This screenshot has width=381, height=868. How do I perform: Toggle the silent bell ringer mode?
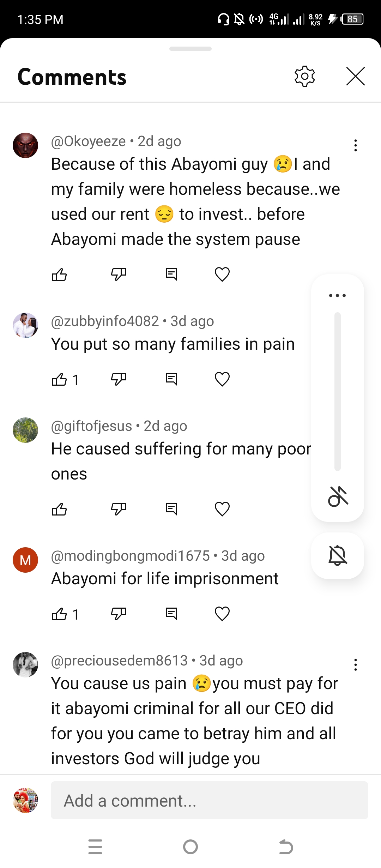click(x=338, y=556)
